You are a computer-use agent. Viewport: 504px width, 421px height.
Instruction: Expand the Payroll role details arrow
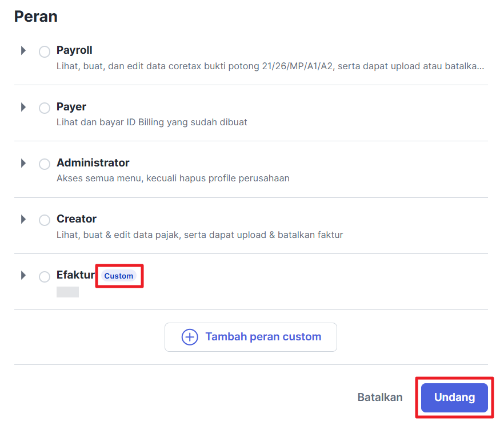[23, 50]
